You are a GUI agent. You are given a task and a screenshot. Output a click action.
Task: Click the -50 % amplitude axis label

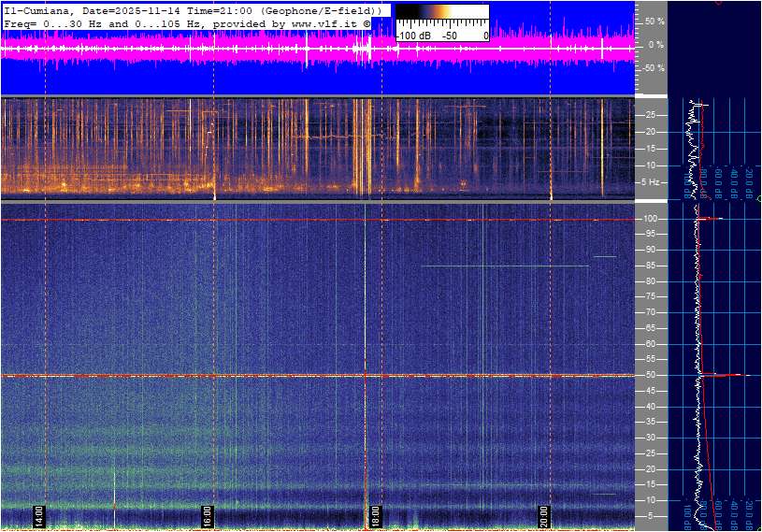click(x=653, y=68)
